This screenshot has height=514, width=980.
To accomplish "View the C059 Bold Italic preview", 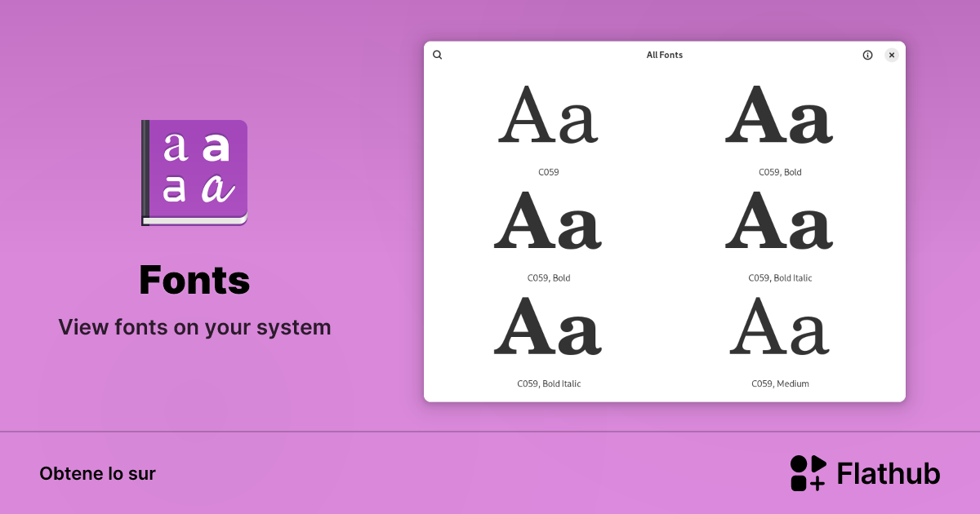I will pos(779,224).
